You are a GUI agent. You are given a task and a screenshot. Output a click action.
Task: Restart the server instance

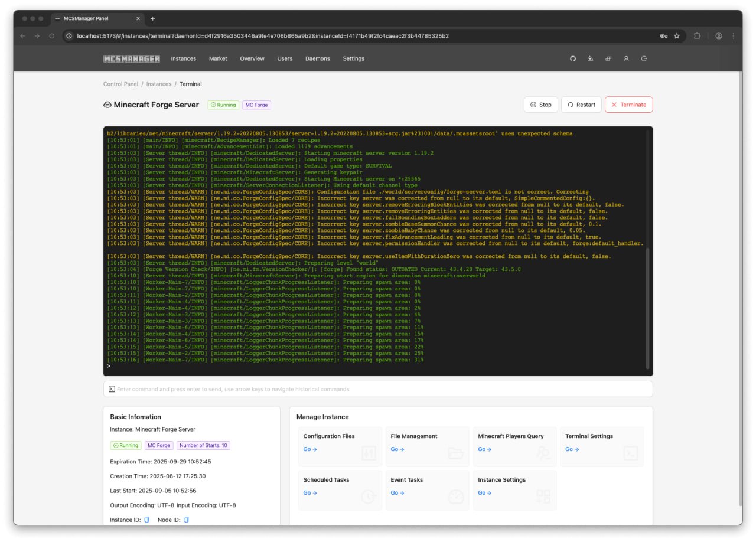coord(581,105)
